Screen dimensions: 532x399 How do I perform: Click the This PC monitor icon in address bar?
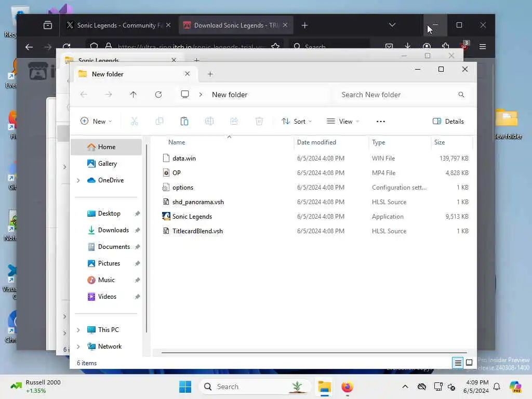point(185,95)
